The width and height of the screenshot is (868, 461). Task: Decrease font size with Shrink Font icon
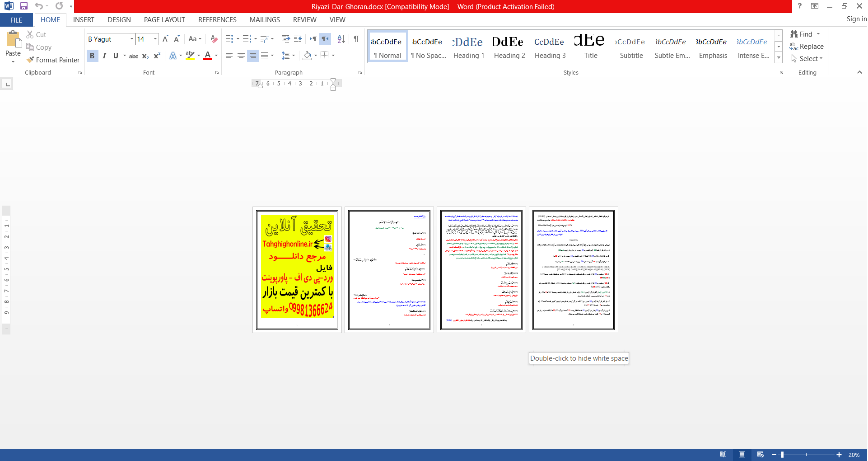tap(177, 39)
